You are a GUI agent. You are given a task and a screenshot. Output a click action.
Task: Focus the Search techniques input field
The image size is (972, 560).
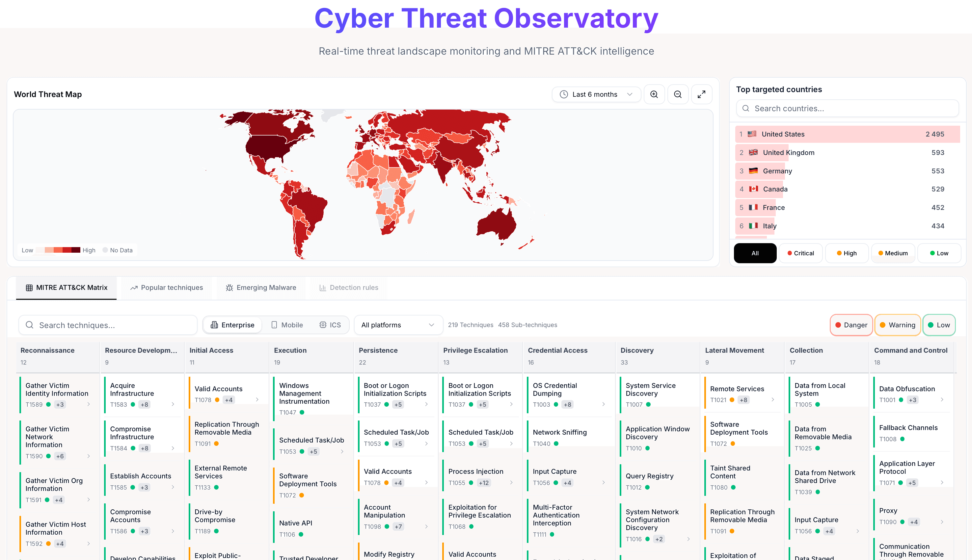coord(108,325)
